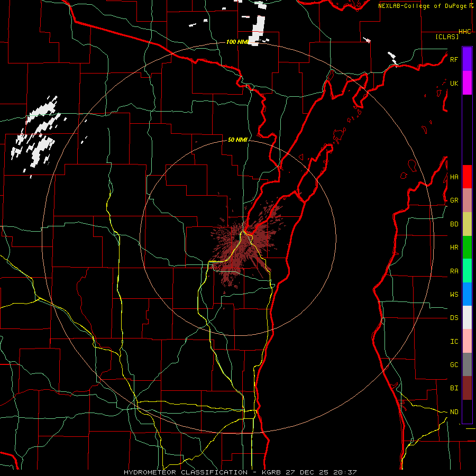Screen dimensions: 476x476
Task: Click the GR salmon legend swatch
Action: point(467,200)
